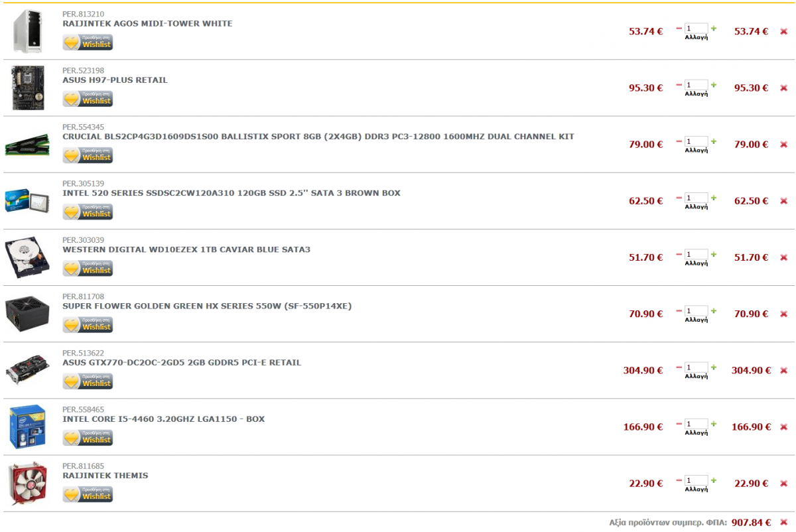Add ASUS GTX770 to Wishlist
Viewport: 796px width, 532px height.
click(x=88, y=381)
